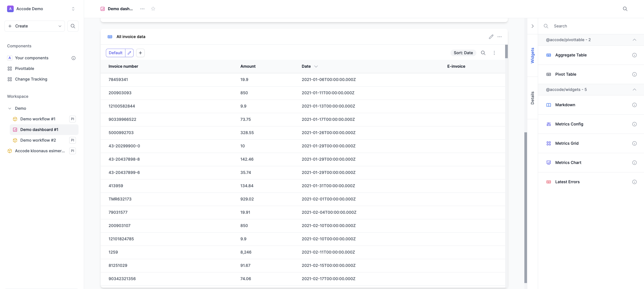Viewport: 644px width, 289px height.
Task: Show info for Metrics Chart
Action: pos(634,163)
